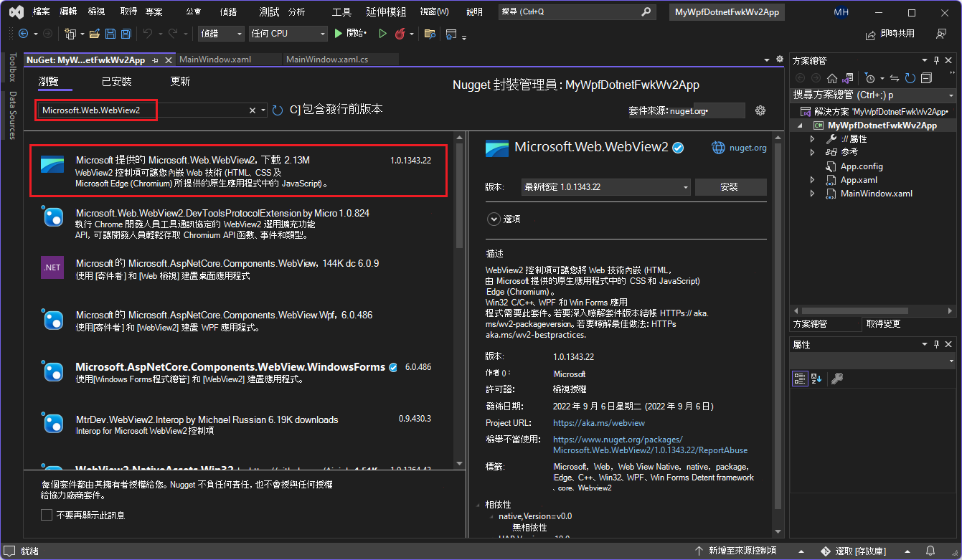Open the Properties panel object selector dropdown
This screenshot has width=962, height=560.
coord(951,361)
